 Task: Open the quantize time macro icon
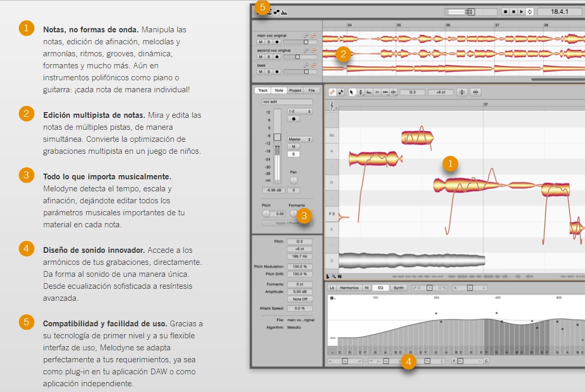point(475,92)
